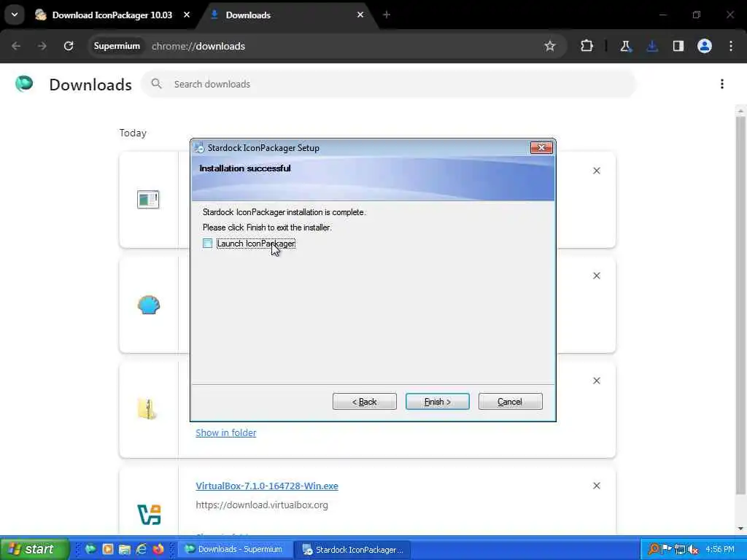Open the tab search dropdown
747x560 pixels.
[x=15, y=15]
